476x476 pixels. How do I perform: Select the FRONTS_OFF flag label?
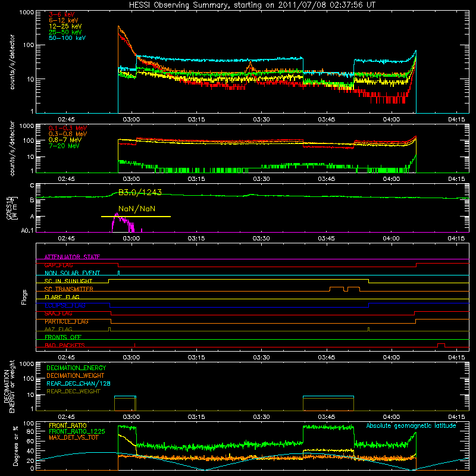click(x=63, y=337)
